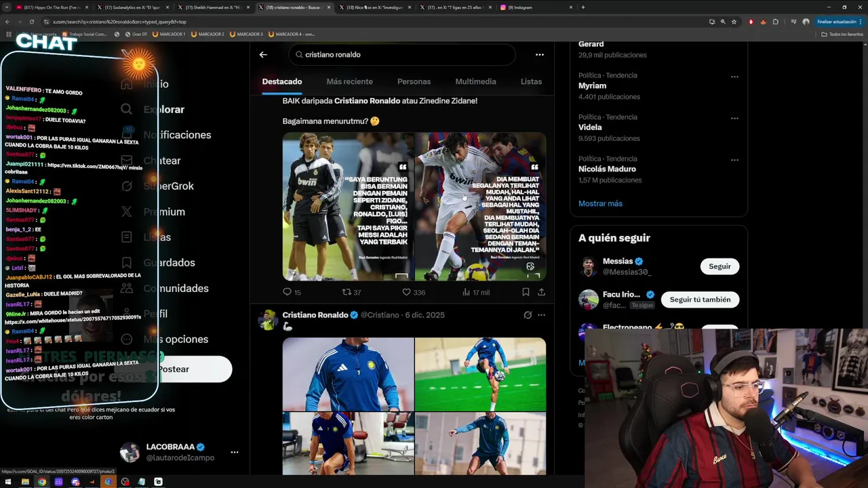Like the tweet with 336 likes
The width and height of the screenshot is (868, 488).
(407, 292)
